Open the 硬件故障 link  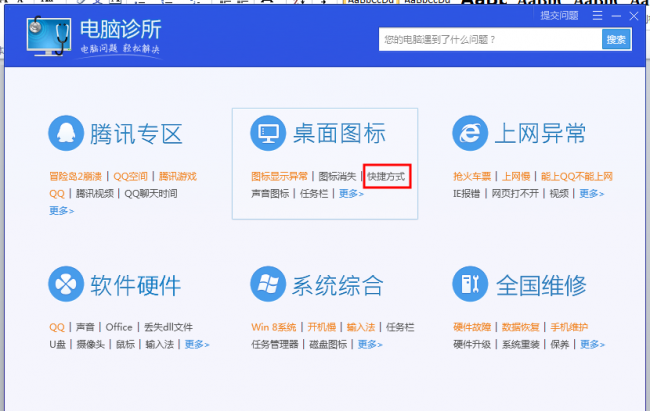[472, 327]
